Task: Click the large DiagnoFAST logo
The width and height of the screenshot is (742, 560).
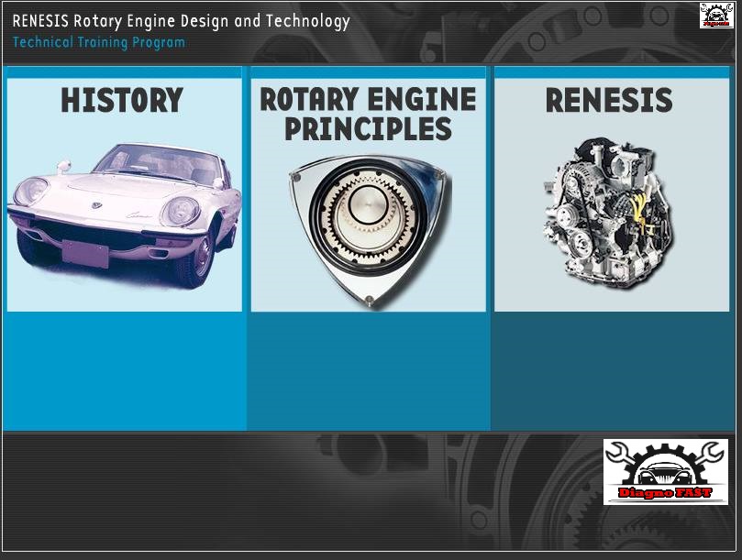Action: (665, 471)
